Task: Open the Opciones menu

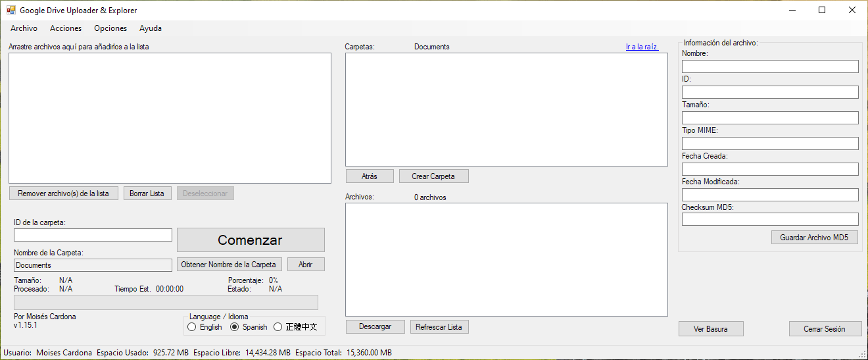Action: pyautogui.click(x=110, y=28)
